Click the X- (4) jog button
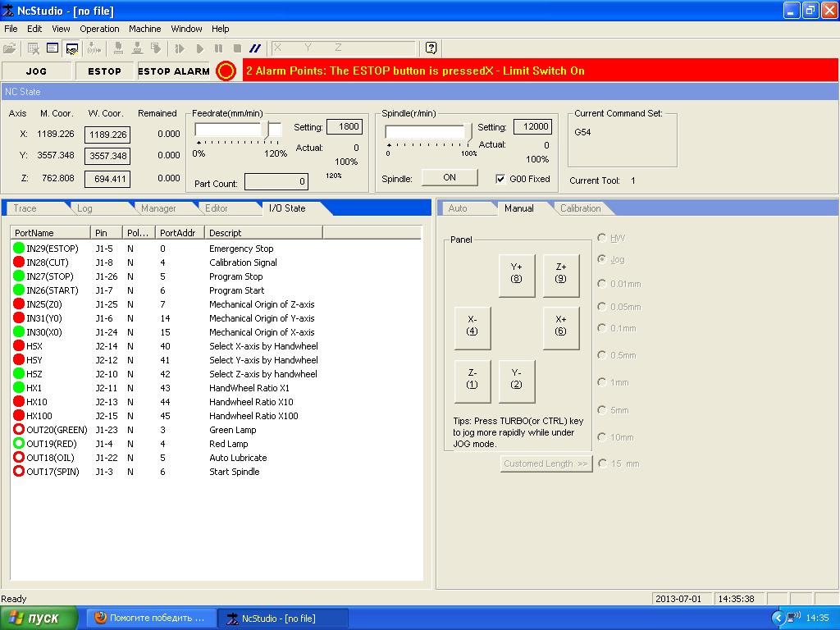 (472, 328)
